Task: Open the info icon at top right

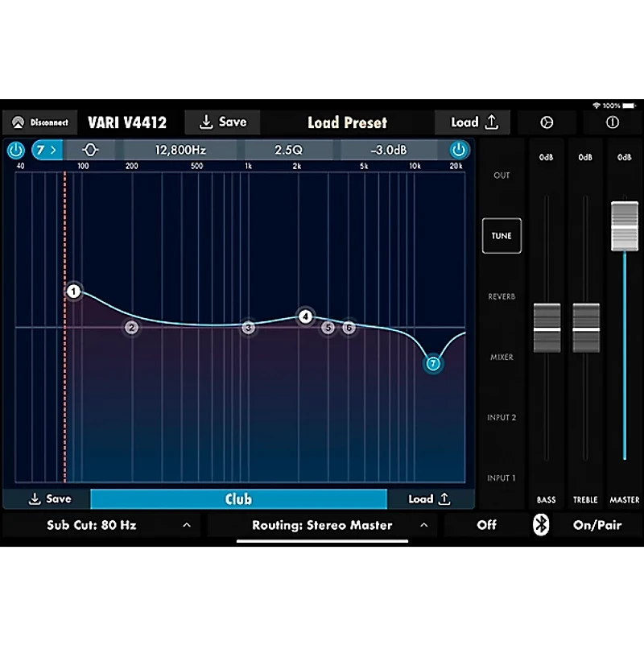Action: (612, 122)
